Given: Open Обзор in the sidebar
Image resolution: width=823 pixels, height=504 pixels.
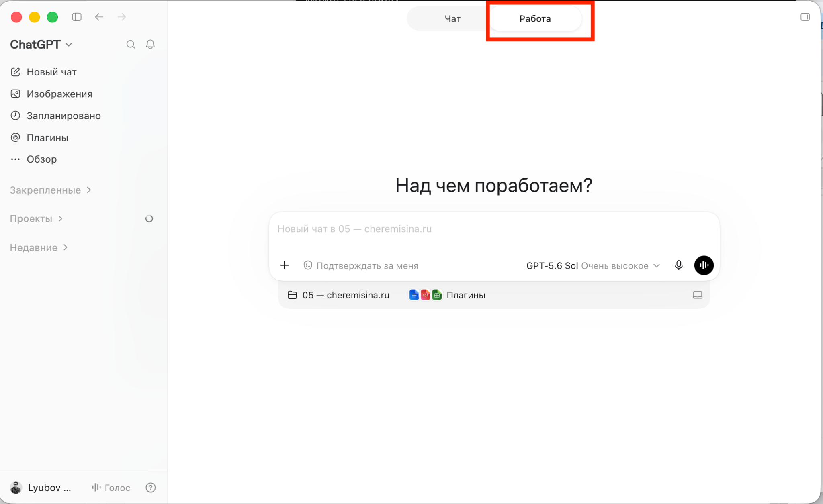Looking at the screenshot, I should tap(34, 159).
